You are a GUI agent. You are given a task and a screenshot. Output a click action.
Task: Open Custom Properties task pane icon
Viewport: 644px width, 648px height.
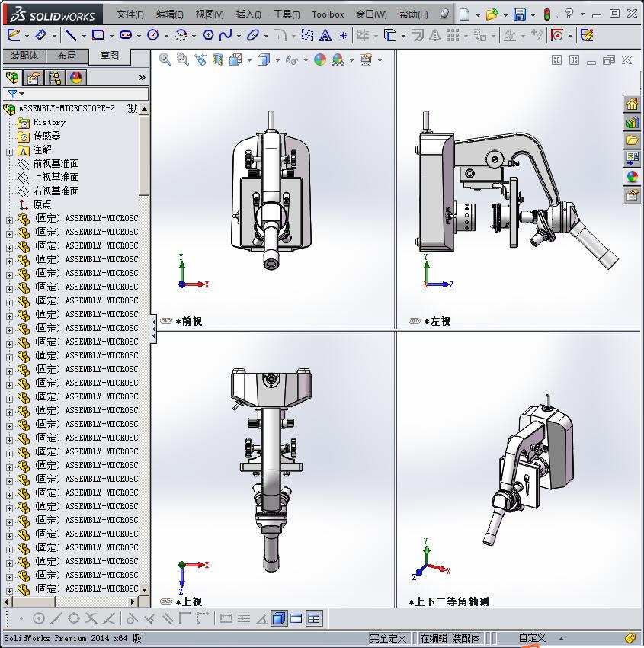pyautogui.click(x=632, y=195)
